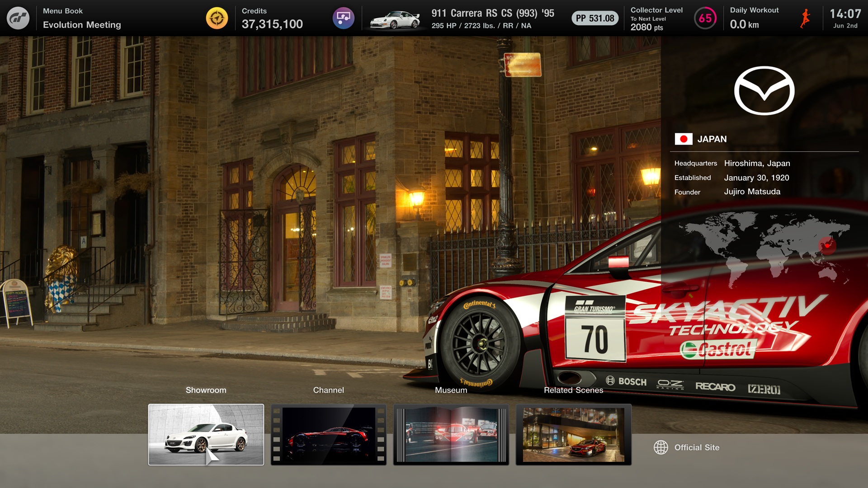Click the PP 531.08 badge
The image size is (868, 488).
click(x=595, y=18)
